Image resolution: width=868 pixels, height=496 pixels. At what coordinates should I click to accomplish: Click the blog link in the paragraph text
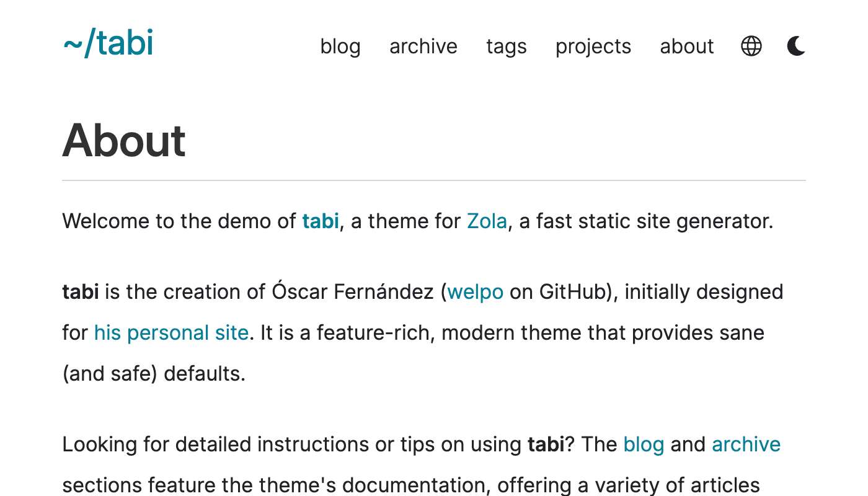644,445
